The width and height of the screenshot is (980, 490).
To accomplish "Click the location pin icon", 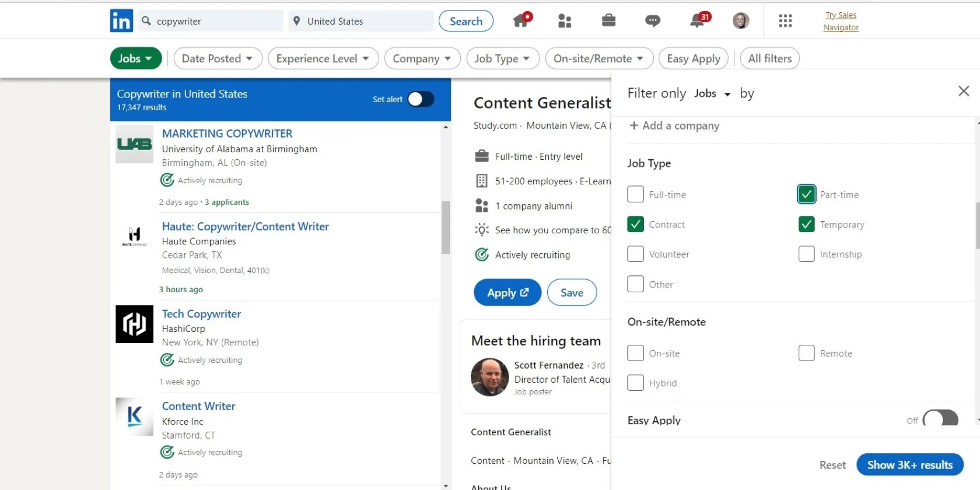I will pos(296,21).
